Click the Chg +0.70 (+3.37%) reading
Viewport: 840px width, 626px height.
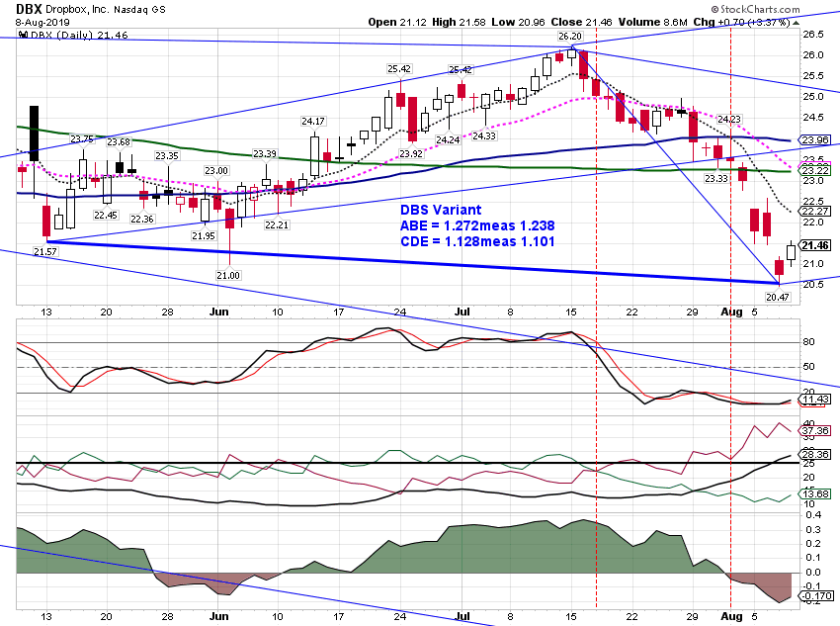click(x=741, y=22)
